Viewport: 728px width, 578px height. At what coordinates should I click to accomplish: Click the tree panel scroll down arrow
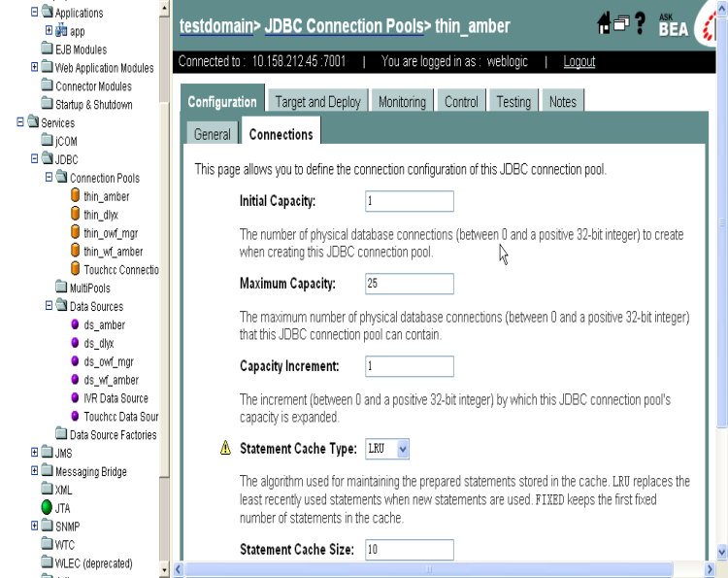(164, 569)
